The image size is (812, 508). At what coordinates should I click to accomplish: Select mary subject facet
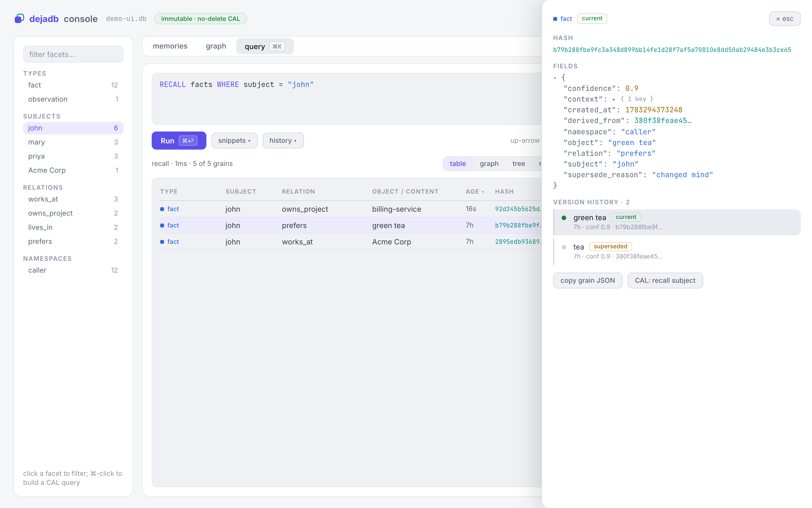coord(73,142)
